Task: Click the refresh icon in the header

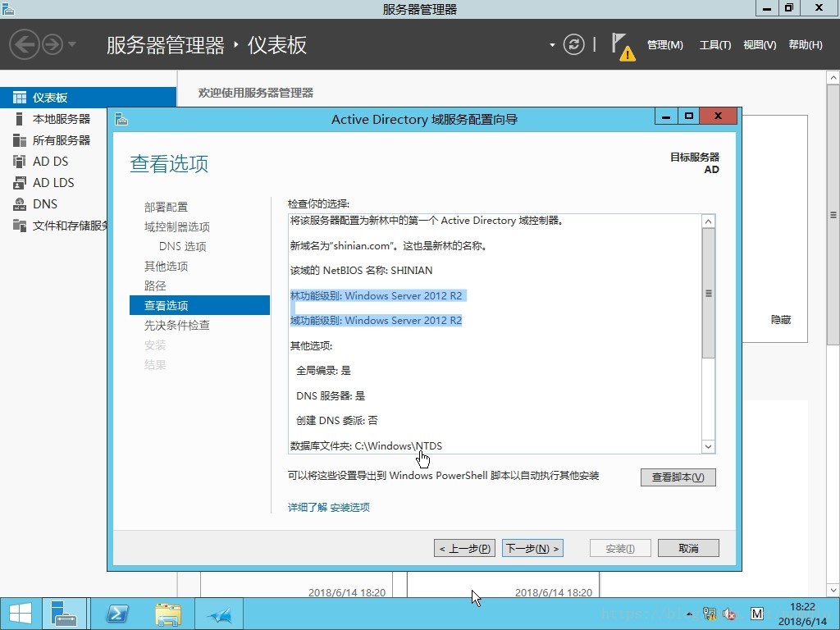Action: pyautogui.click(x=573, y=44)
